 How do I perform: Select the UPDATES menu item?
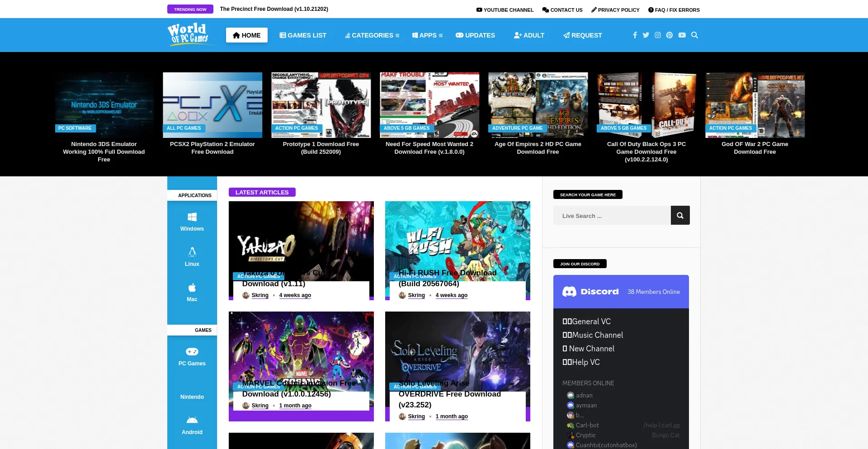[475, 35]
